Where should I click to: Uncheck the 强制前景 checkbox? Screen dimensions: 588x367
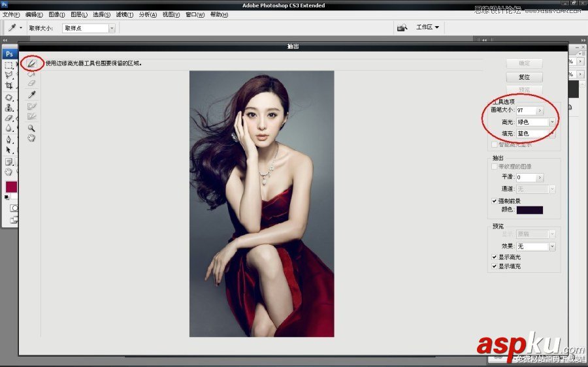(x=495, y=201)
